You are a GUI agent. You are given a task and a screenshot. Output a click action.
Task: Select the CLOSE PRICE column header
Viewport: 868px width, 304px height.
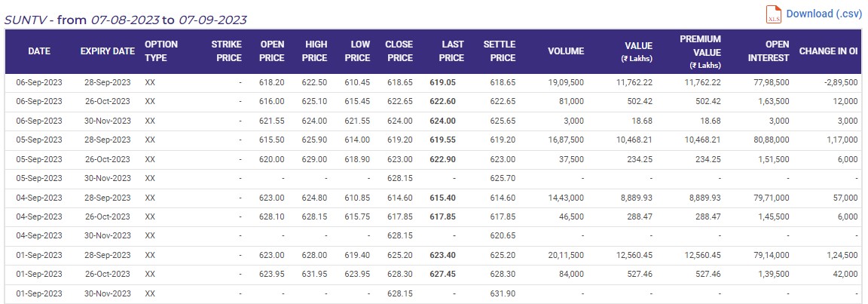pos(399,51)
